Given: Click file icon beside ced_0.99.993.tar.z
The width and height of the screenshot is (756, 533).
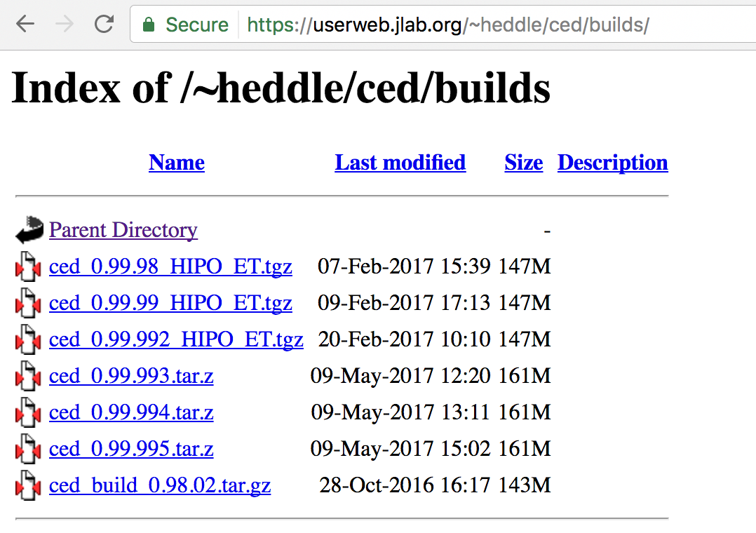Looking at the screenshot, I should pyautogui.click(x=28, y=376).
